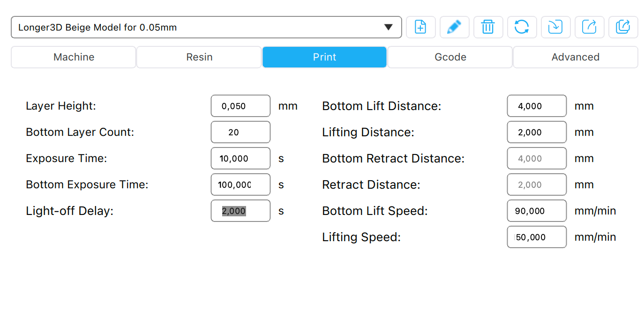Click the export all profiles icon

pos(623,27)
